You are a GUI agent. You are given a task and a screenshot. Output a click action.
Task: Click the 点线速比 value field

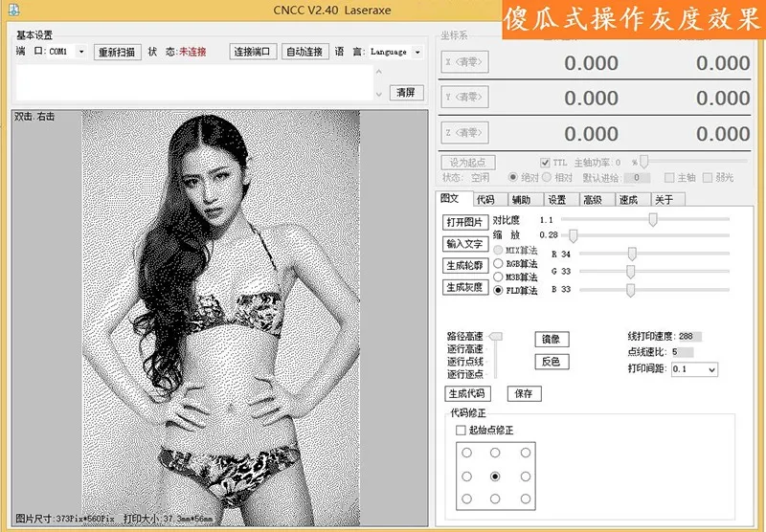[x=682, y=352]
